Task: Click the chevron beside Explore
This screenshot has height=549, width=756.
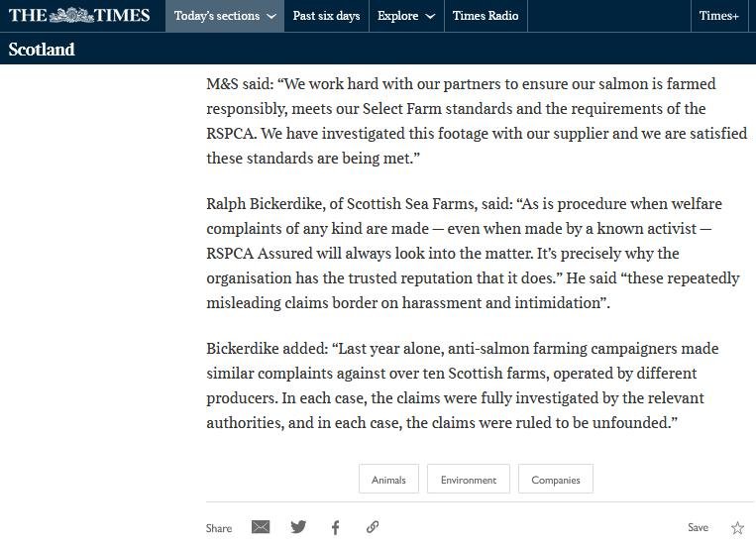Action: click(x=430, y=17)
